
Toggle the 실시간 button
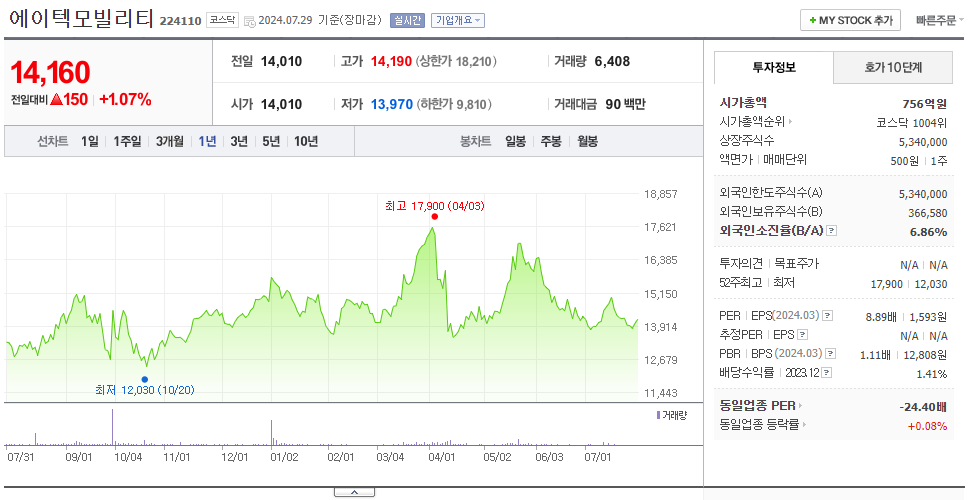407,20
